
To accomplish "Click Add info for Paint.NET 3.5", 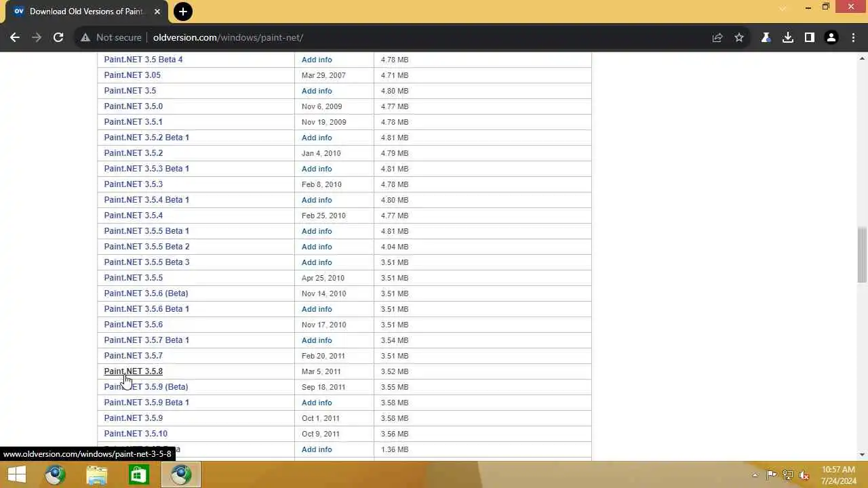I will [x=317, y=91].
